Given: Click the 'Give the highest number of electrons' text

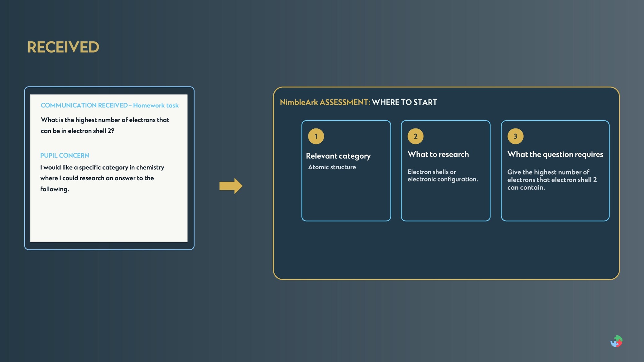Looking at the screenshot, I should click(x=552, y=180).
